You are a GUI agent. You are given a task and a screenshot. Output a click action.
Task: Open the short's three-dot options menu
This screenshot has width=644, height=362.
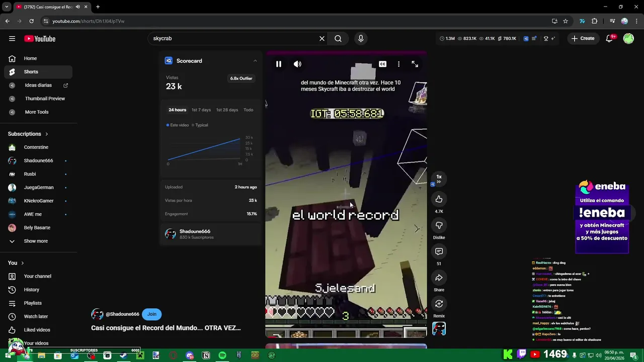(x=398, y=64)
